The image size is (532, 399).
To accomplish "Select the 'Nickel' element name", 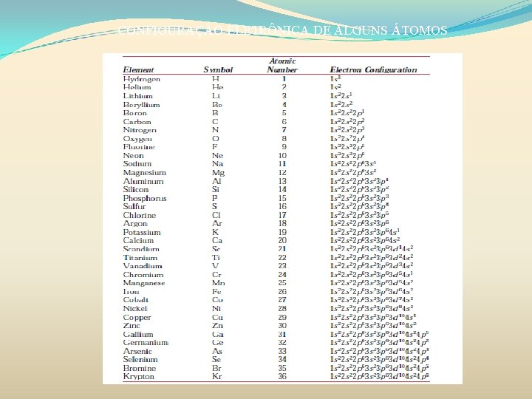I will [135, 308].
